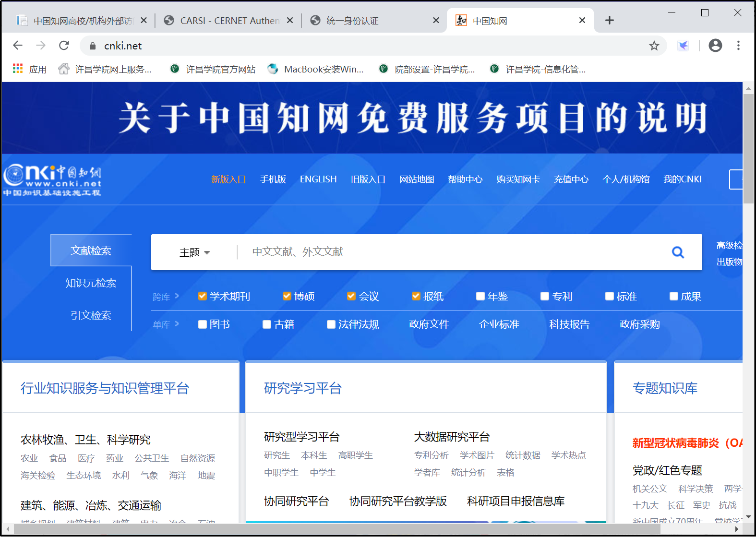Click the CNKI logo
756x537 pixels.
[x=52, y=180]
